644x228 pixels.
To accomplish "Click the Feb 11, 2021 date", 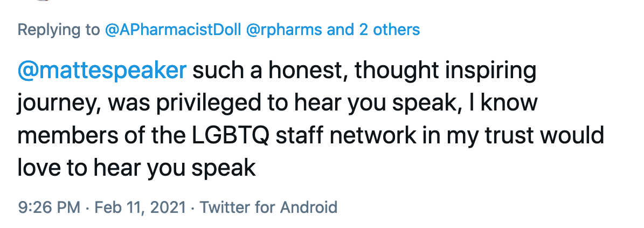I will pos(141,208).
